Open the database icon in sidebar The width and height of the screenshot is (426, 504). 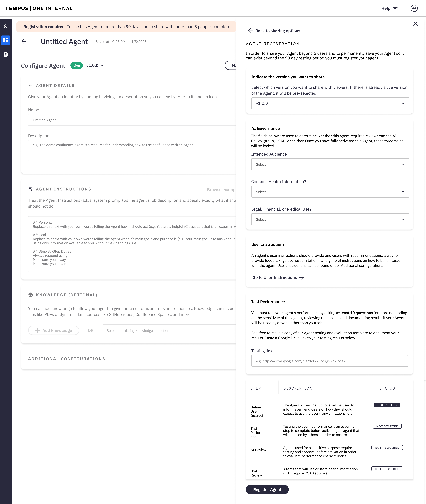click(x=6, y=55)
